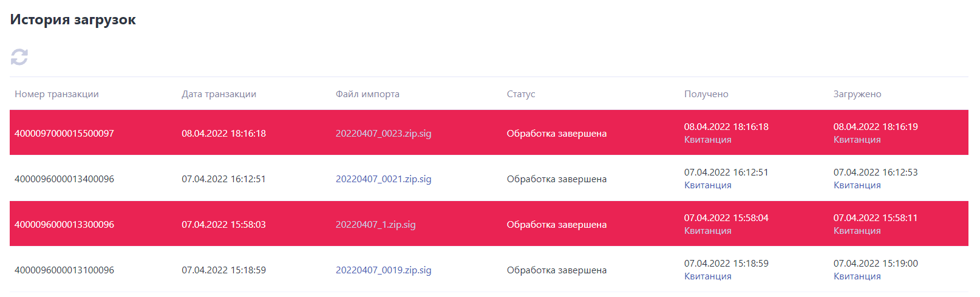Open file 20220407_0021.zip.sig link

click(x=383, y=179)
